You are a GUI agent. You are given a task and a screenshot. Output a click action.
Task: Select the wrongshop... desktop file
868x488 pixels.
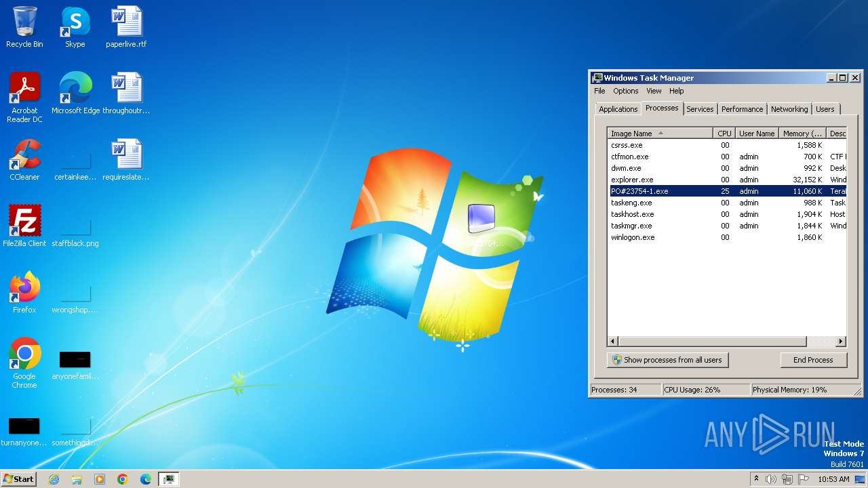click(75, 299)
